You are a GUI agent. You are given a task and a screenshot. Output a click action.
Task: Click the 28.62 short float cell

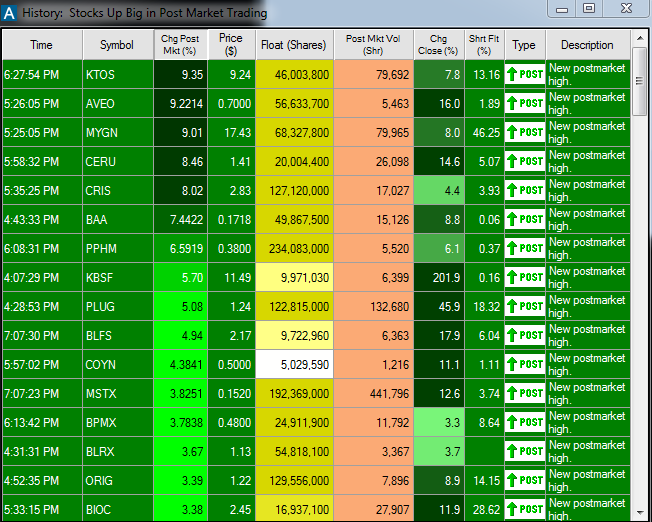click(484, 509)
